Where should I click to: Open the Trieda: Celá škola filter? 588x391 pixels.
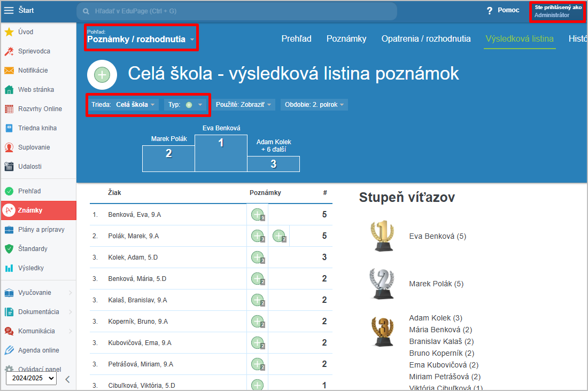click(x=122, y=105)
